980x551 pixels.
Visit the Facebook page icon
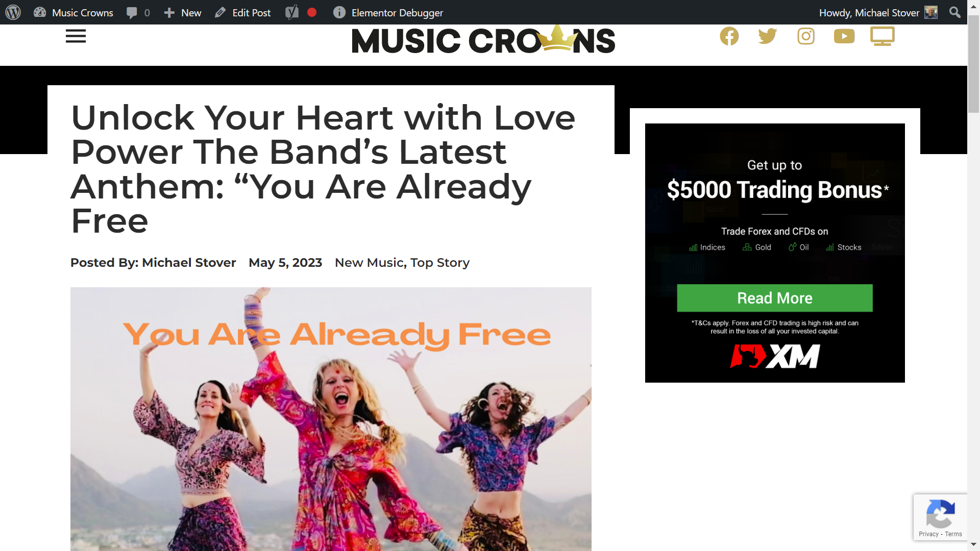coord(729,36)
